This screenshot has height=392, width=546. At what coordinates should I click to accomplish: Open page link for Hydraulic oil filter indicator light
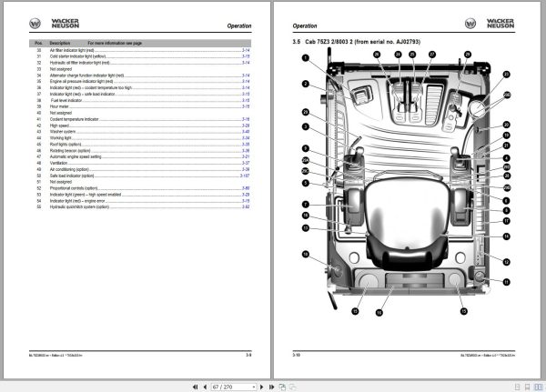click(x=246, y=63)
